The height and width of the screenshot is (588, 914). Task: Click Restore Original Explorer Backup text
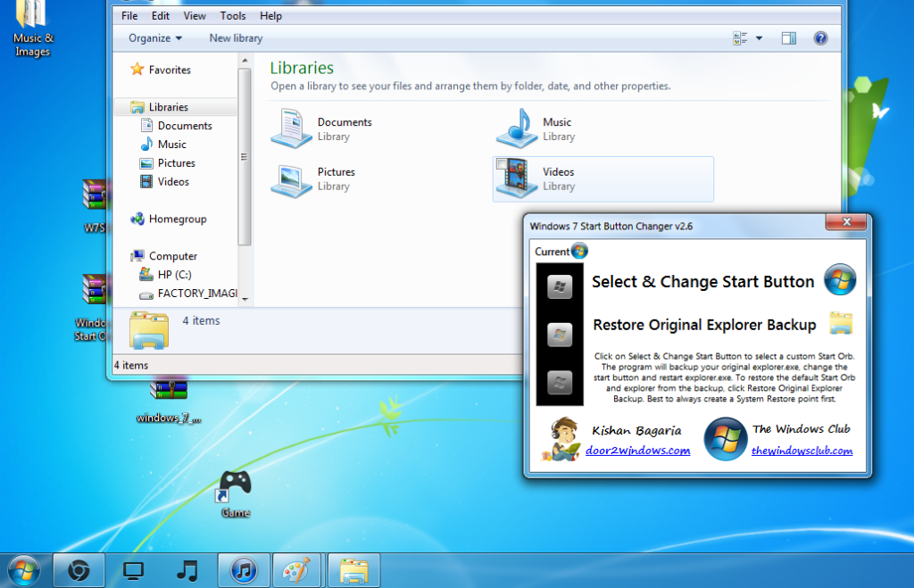point(704,325)
